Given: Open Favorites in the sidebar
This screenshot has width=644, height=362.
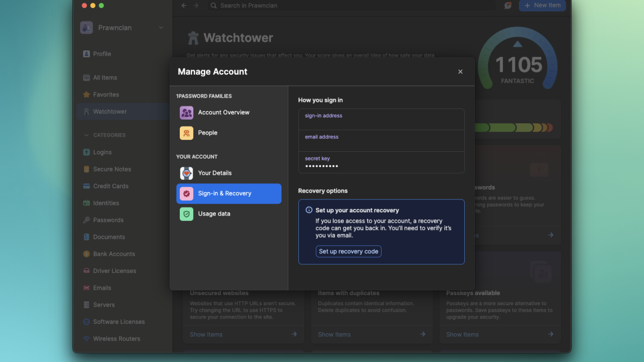Looking at the screenshot, I should pos(106,95).
